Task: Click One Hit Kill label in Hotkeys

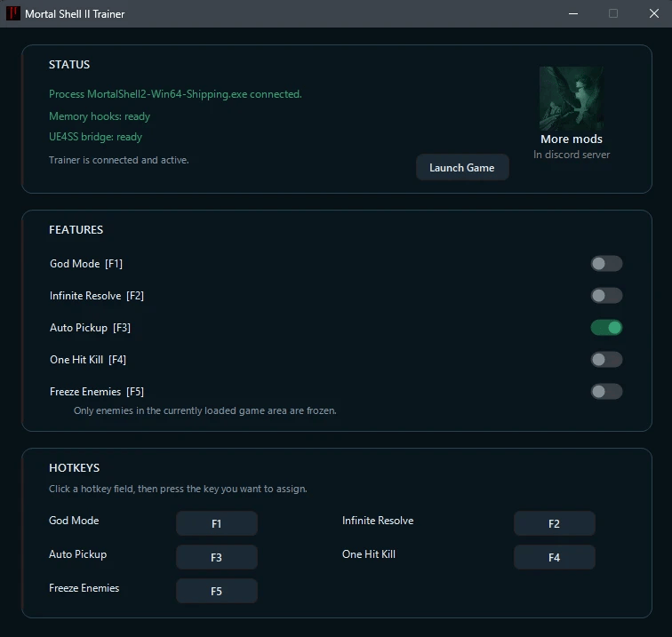Action: click(369, 554)
